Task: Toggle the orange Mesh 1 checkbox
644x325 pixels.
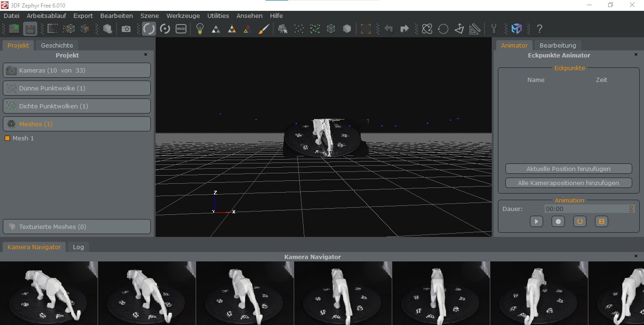Action: pos(8,138)
